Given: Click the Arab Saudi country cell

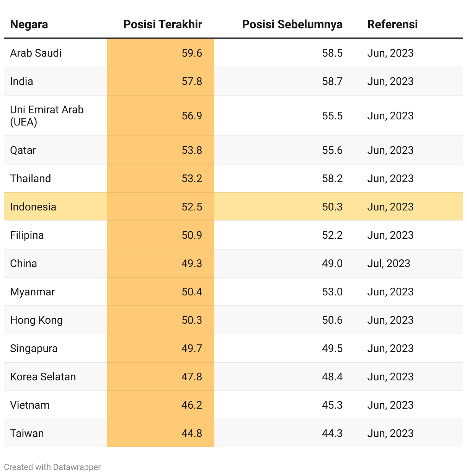Looking at the screenshot, I should pyautogui.click(x=36, y=53).
